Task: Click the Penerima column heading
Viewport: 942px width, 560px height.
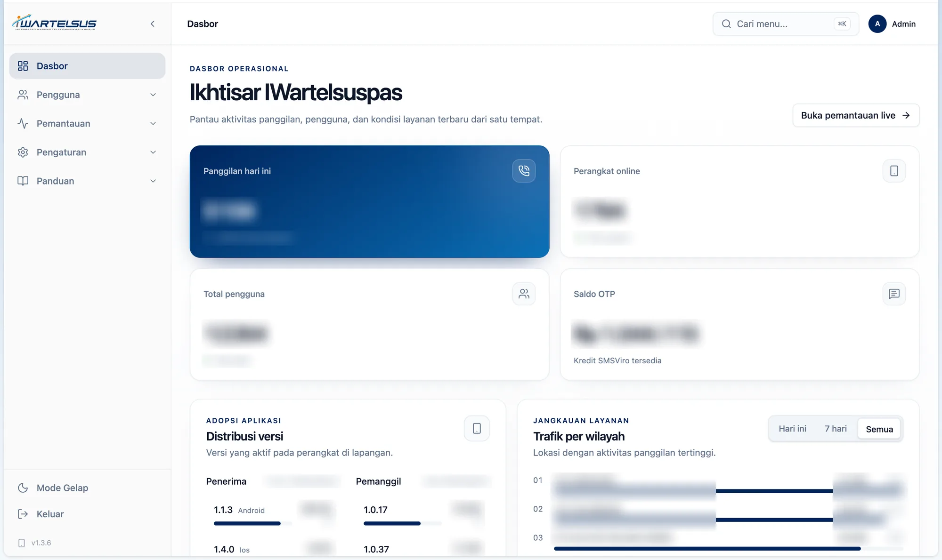Action: coord(226,481)
